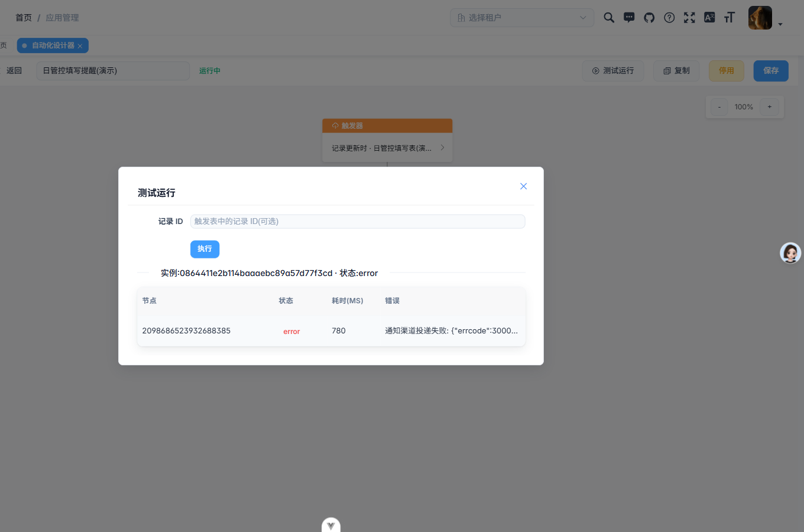Click node ID 2098686523932688385 cell
Screen dimensions: 804x532
pos(186,330)
